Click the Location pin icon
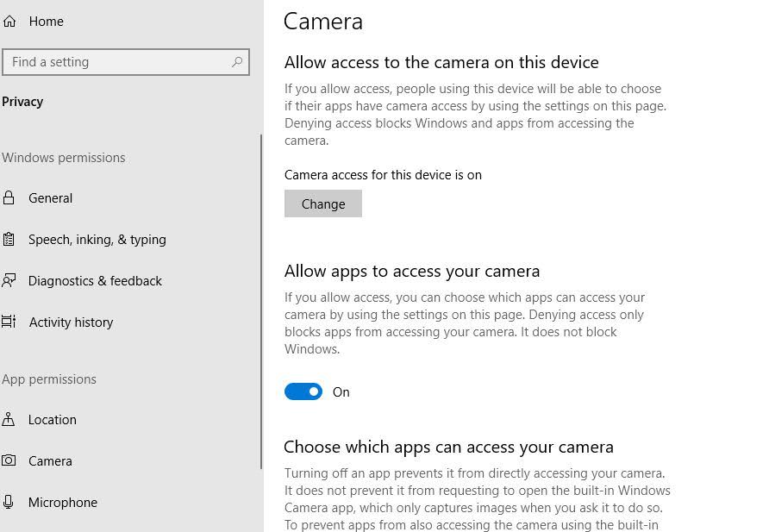 8,419
